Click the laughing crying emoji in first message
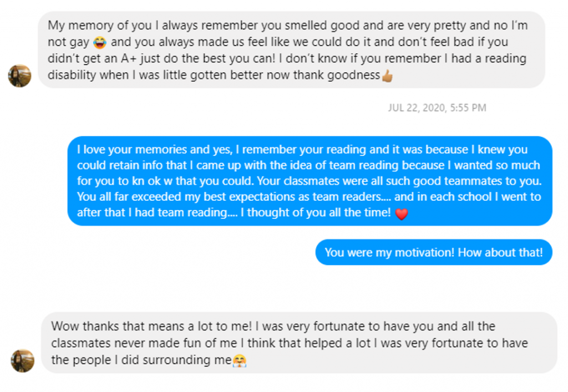 100,42
